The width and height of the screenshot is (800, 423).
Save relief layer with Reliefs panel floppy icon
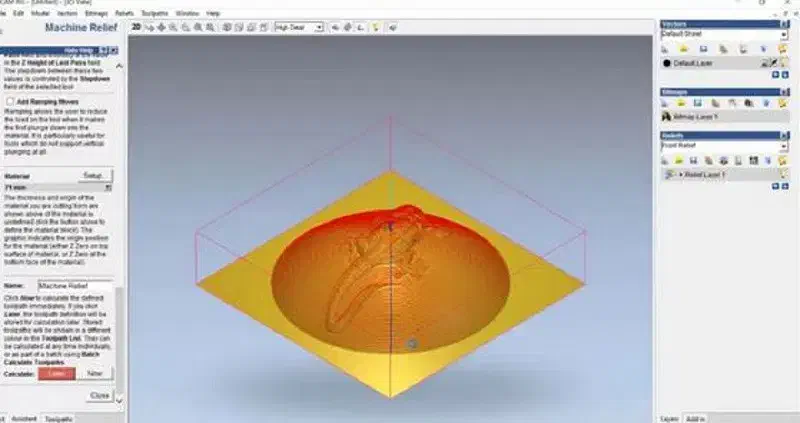click(x=693, y=161)
